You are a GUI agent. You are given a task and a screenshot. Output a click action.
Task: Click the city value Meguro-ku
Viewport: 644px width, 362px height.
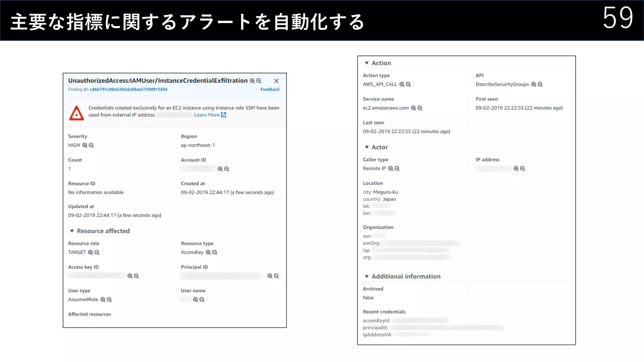386,192
